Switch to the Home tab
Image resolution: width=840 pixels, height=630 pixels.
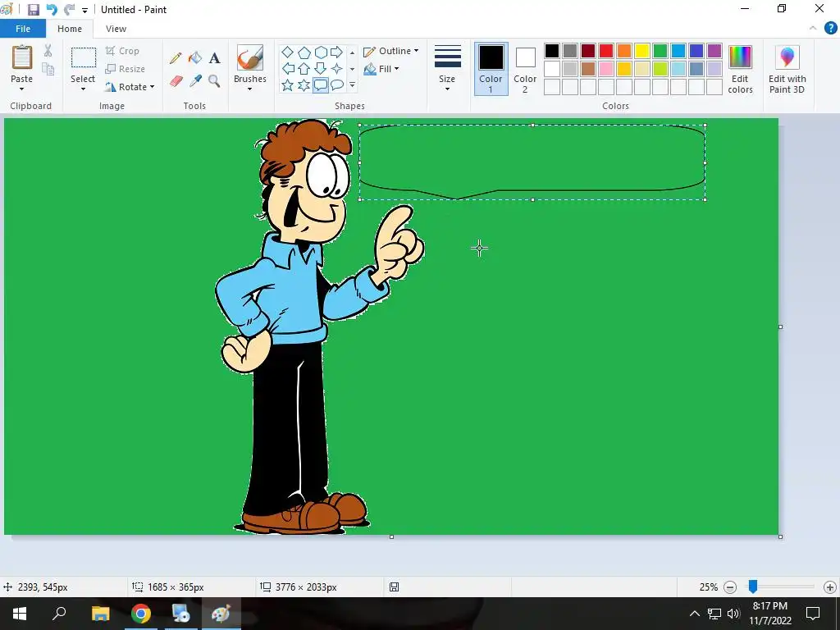click(x=70, y=29)
